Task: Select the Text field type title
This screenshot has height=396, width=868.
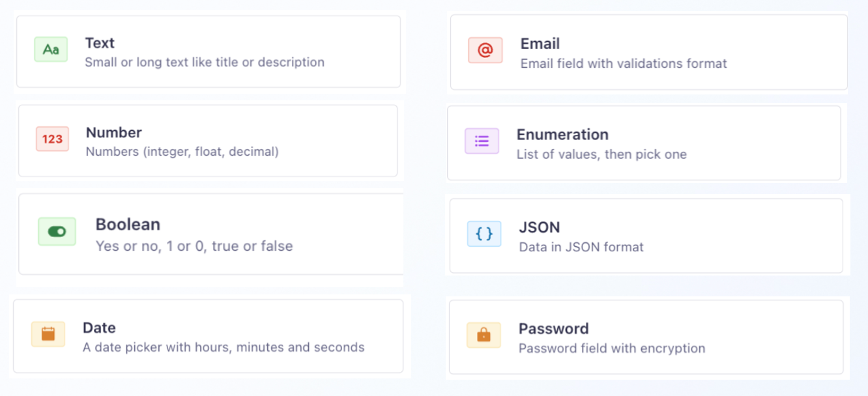Action: [x=100, y=43]
